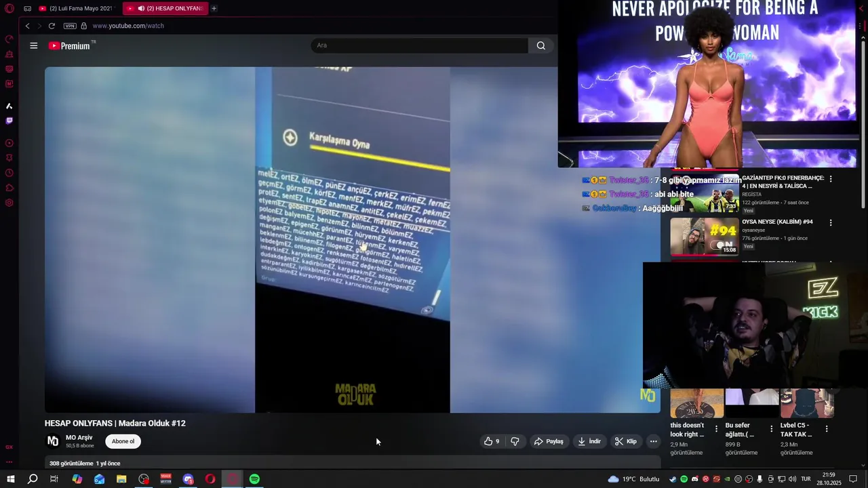Viewport: 868px width, 488px height.
Task: Launch Copilot from the taskbar
Action: (77, 479)
